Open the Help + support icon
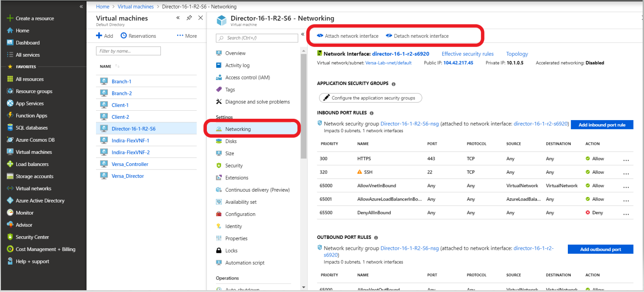Viewport: 644px width, 292px height. pos(10,261)
